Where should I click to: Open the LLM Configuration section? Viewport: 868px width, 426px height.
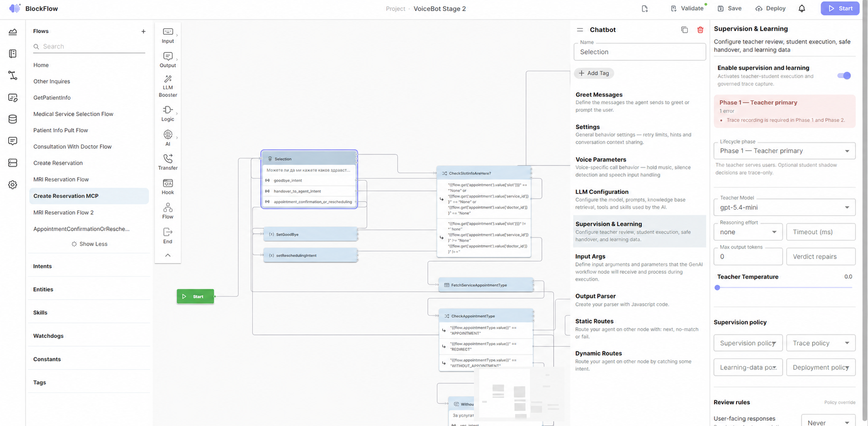[639, 199]
